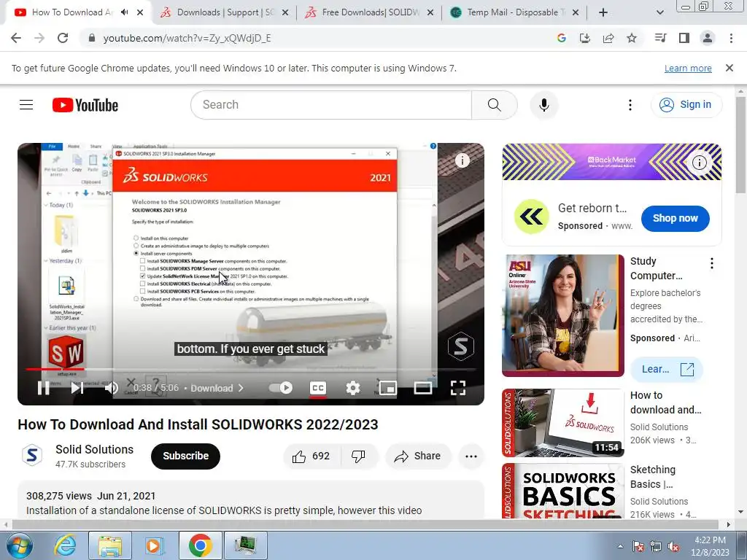Switch to Temp Mail tab
747x560 pixels.
pyautogui.click(x=514, y=12)
